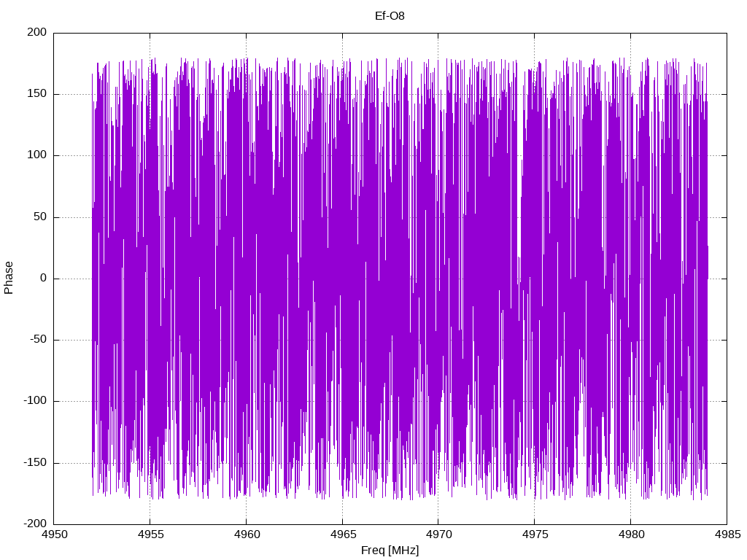Image resolution: width=747 pixels, height=560 pixels.
Task: Select the 0 y-axis tick label
Action: 44,278
